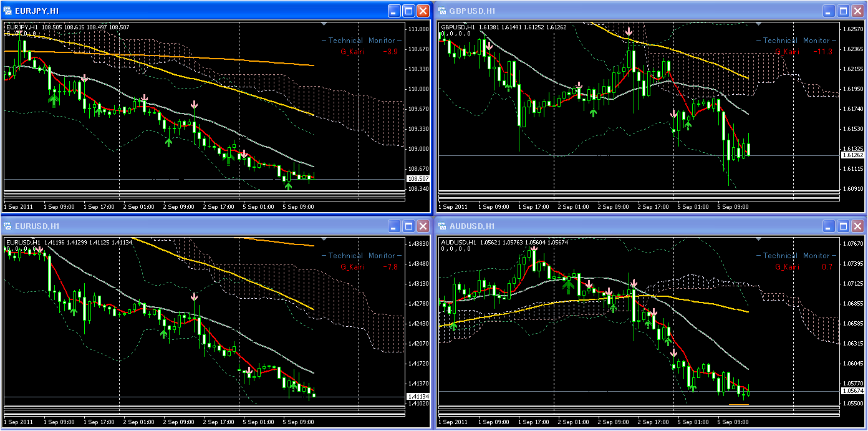Click the 1.05500 price scale value
This screenshot has width=868, height=431.
click(852, 404)
